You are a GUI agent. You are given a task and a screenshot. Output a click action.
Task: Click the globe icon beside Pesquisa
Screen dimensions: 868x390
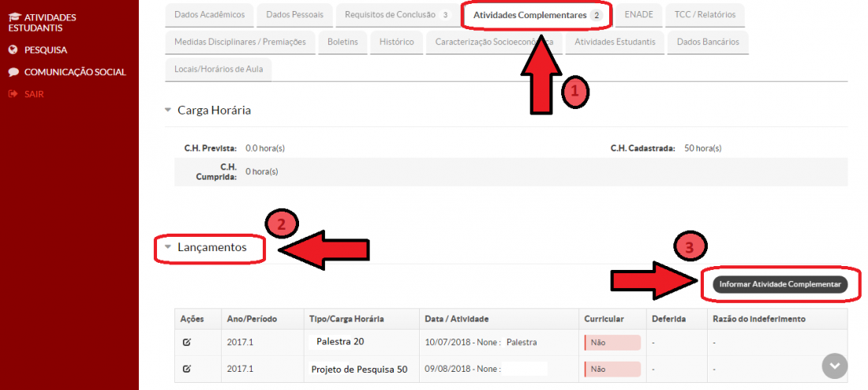14,50
